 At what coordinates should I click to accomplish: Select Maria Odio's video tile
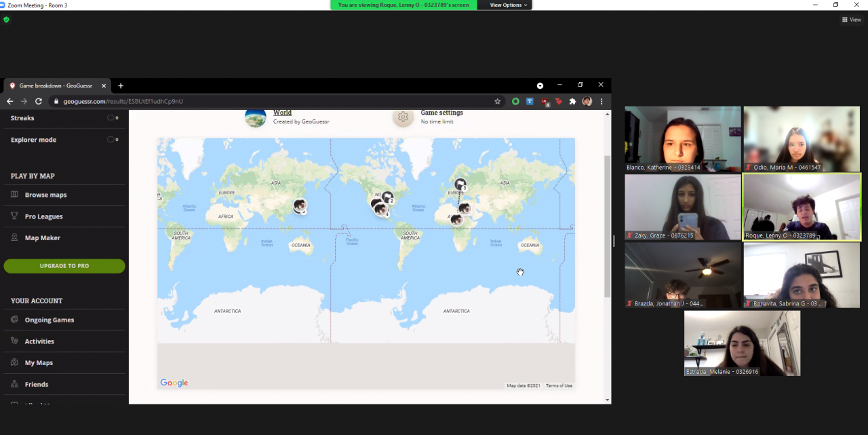pyautogui.click(x=802, y=139)
